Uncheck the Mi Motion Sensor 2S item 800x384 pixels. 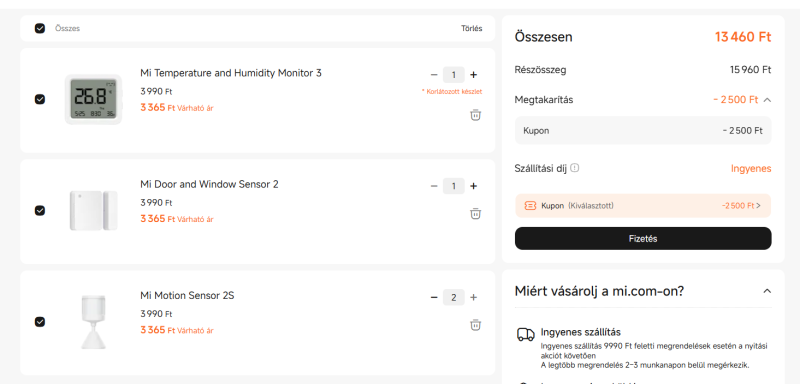pyautogui.click(x=40, y=322)
